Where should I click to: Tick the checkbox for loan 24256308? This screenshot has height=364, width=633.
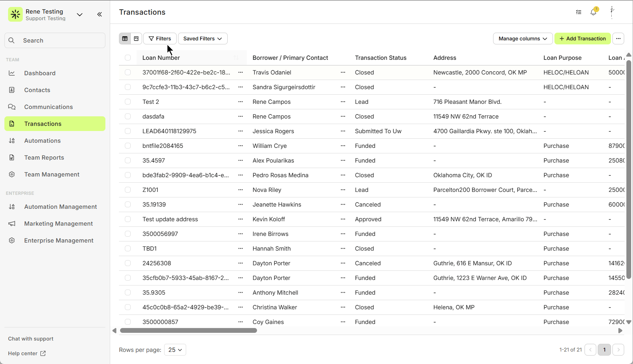[128, 263]
